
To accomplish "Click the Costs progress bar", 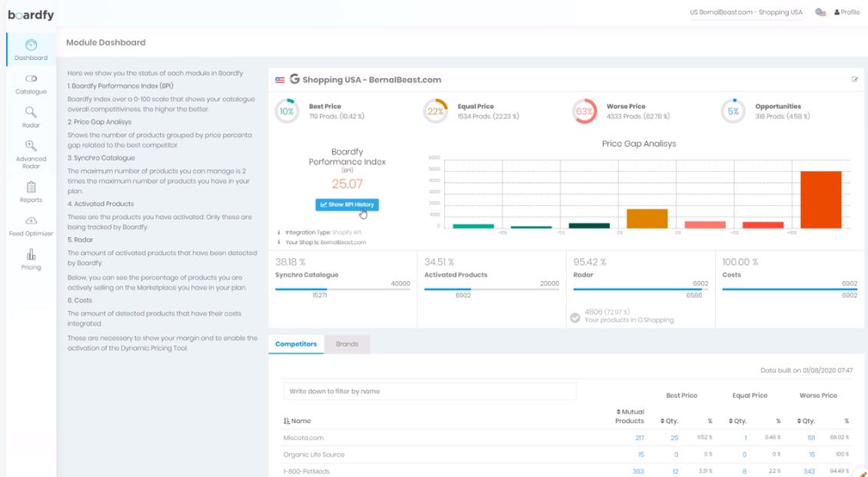I will 790,290.
